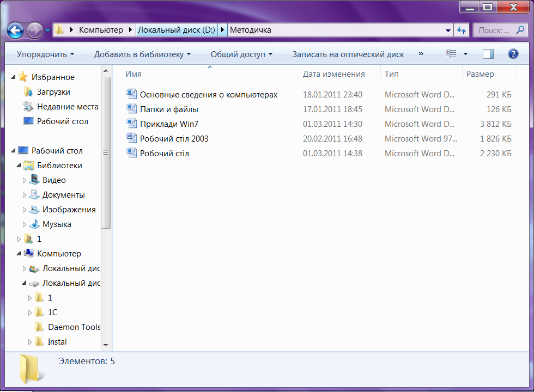Collapse the Избранное section
Viewport: 534px width, 392px height.
pos(13,77)
